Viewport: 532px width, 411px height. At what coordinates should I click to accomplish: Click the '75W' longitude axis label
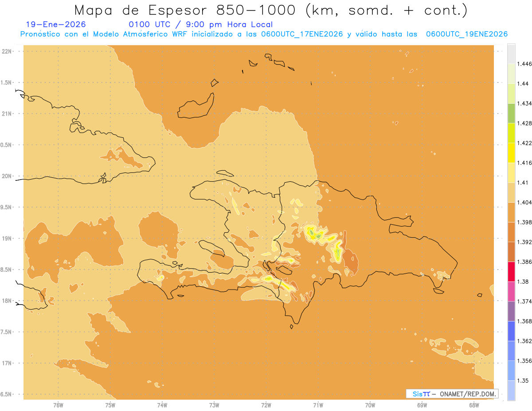coord(110,405)
